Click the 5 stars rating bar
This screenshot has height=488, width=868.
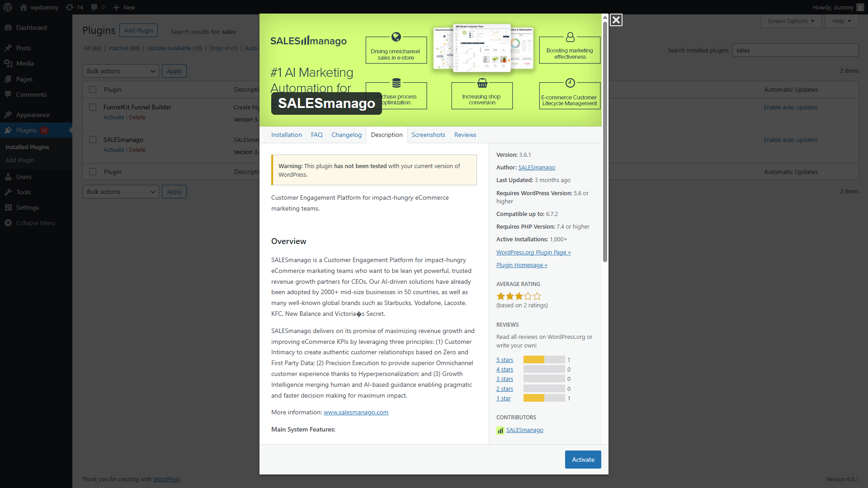pos(544,360)
